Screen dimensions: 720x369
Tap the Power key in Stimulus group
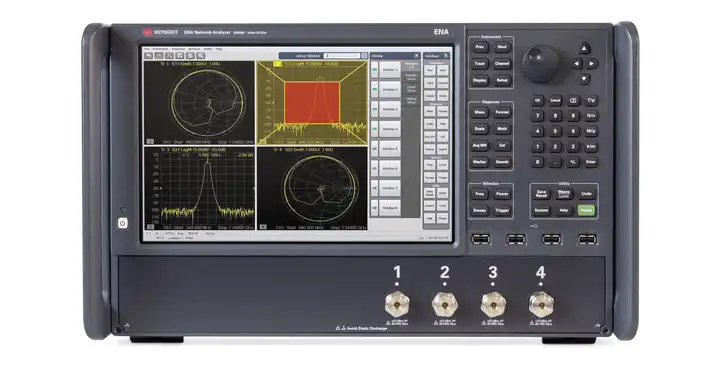coord(502,194)
